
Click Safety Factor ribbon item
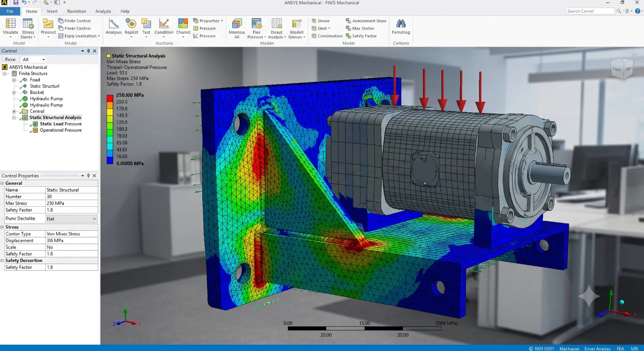click(361, 36)
